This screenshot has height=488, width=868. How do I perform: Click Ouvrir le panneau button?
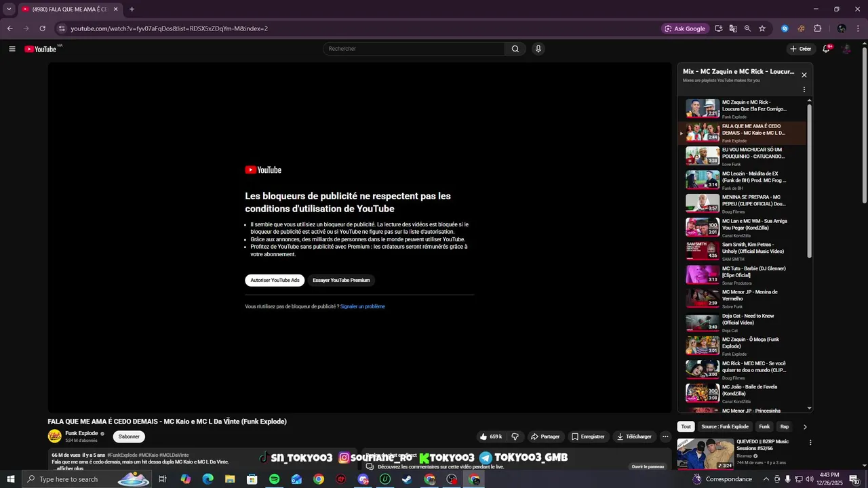click(x=648, y=466)
